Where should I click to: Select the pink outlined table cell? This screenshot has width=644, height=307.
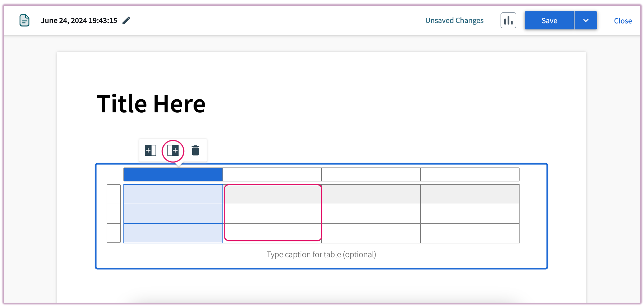[273, 212]
